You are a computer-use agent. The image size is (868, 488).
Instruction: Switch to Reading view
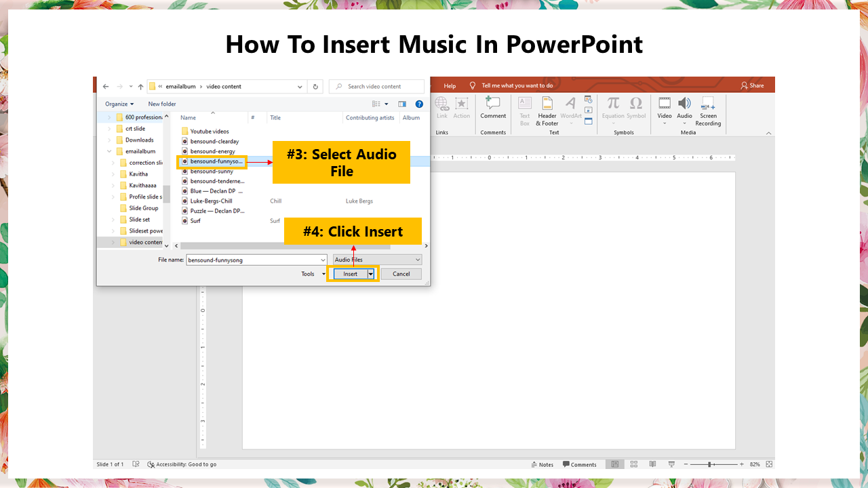point(652,464)
